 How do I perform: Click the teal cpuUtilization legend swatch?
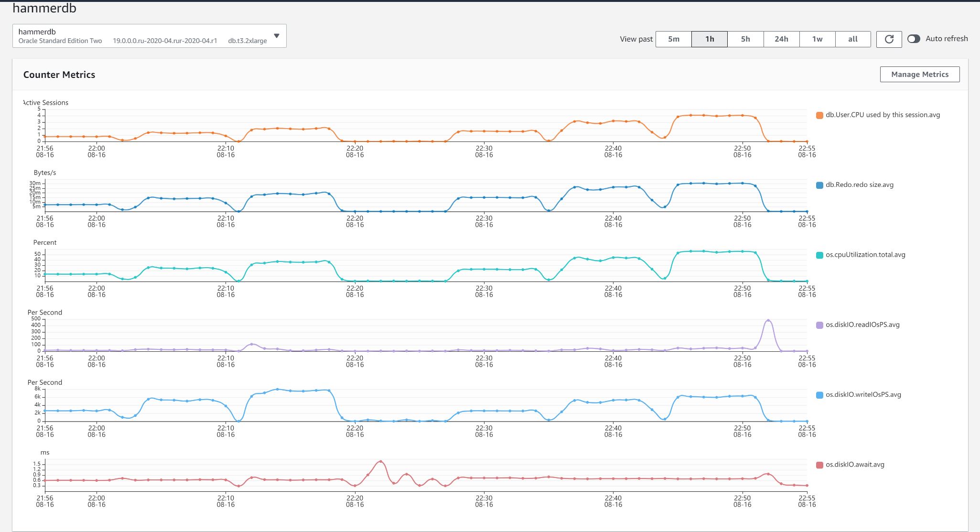(x=819, y=255)
